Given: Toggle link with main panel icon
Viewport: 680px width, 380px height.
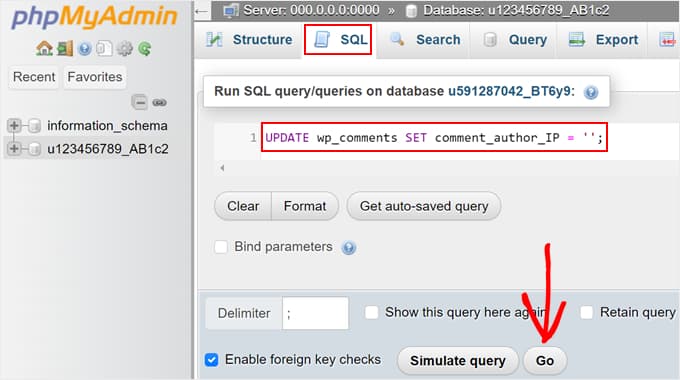Looking at the screenshot, I should click(x=159, y=103).
